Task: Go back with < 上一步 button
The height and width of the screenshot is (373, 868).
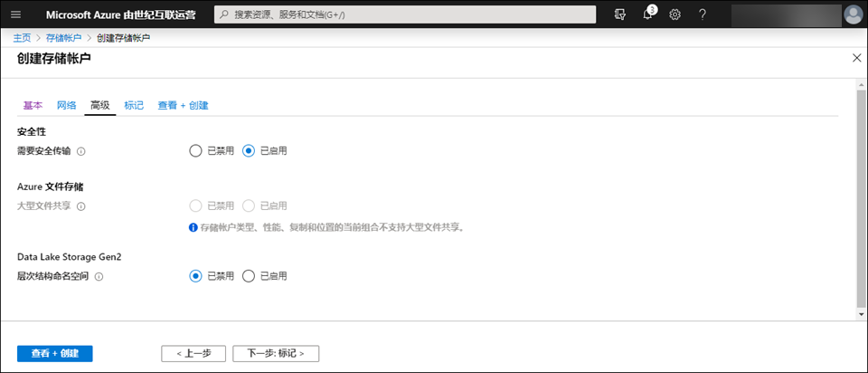Action: point(193,354)
